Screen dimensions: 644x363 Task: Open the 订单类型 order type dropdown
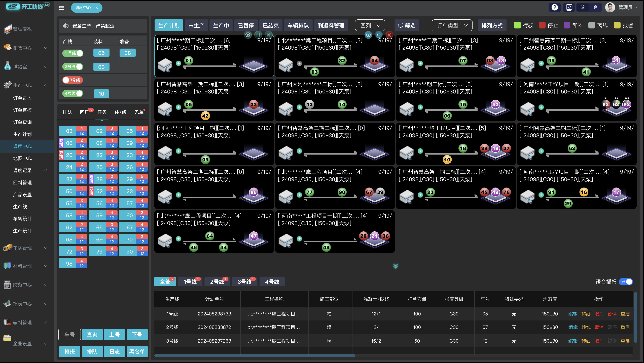[x=452, y=25]
